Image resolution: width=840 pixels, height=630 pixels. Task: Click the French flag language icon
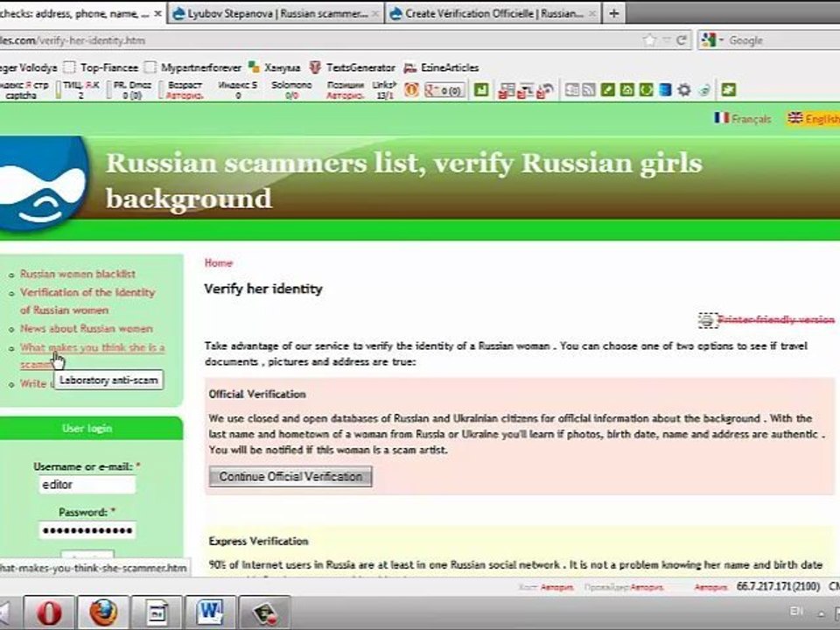722,117
